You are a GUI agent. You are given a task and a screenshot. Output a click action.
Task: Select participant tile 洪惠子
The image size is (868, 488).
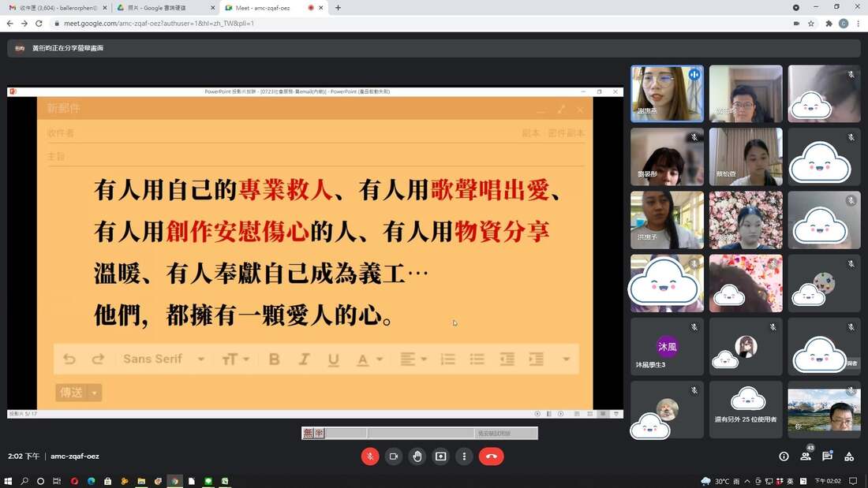pos(667,220)
